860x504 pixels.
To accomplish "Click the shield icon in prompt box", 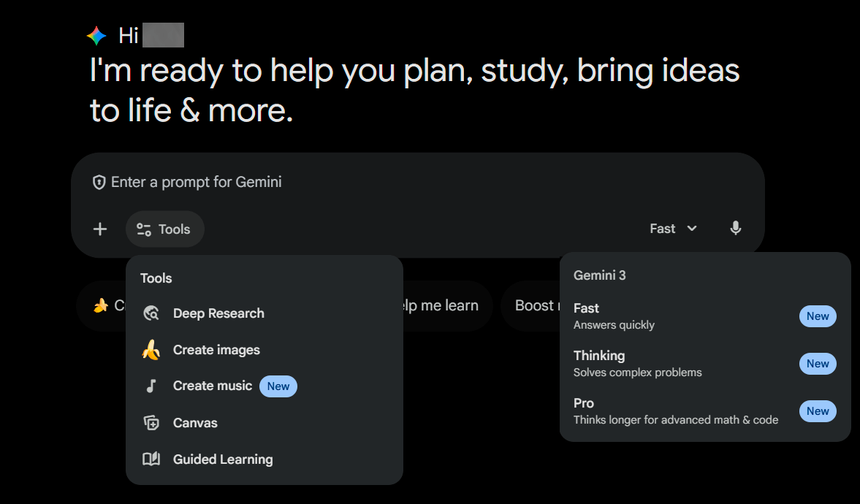I will pyautogui.click(x=99, y=183).
